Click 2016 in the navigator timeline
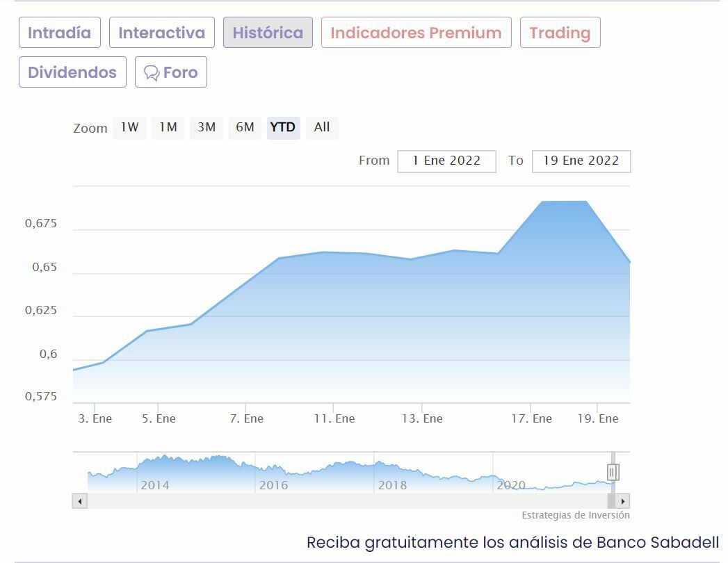The image size is (728, 563). (x=273, y=485)
